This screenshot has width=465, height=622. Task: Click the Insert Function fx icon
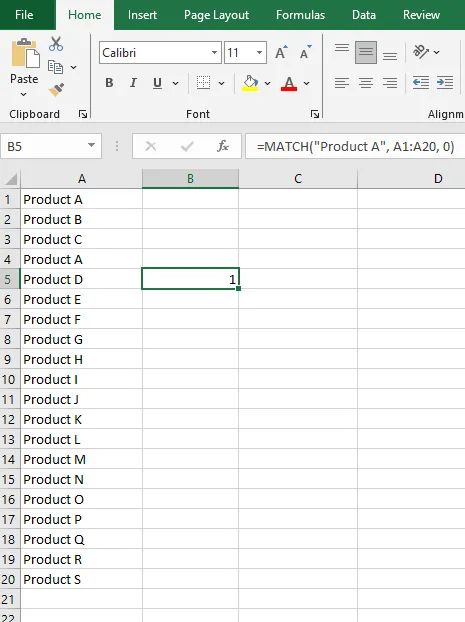coord(223,146)
